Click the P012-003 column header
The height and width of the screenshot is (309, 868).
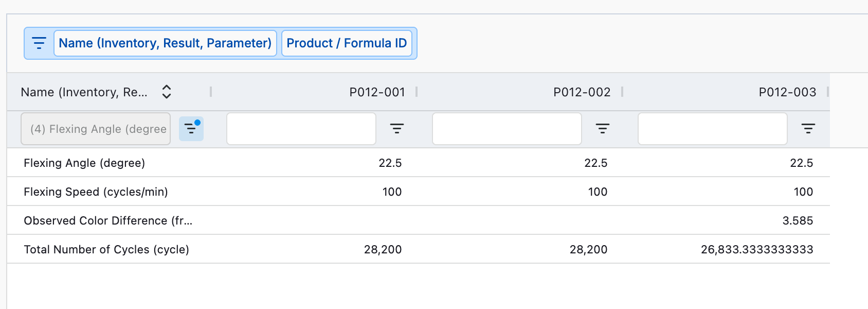(x=787, y=92)
